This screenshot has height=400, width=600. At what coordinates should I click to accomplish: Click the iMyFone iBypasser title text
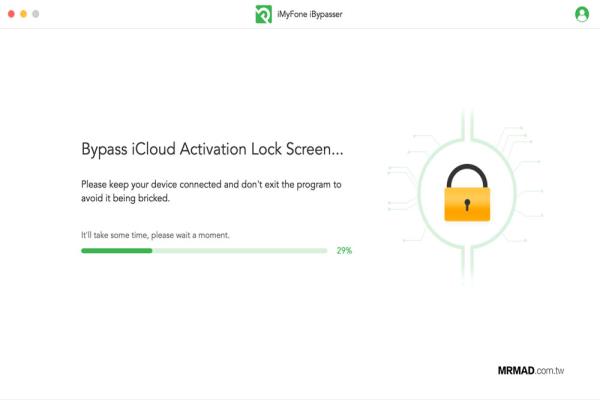[310, 15]
